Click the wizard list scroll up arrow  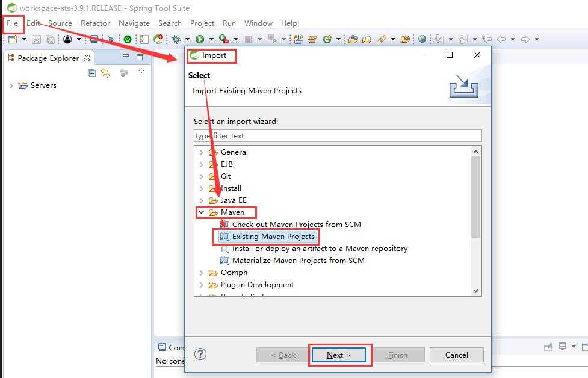(x=475, y=152)
